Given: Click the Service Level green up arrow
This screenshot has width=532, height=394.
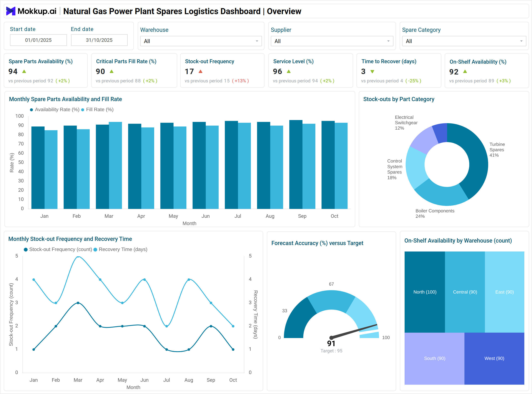Looking at the screenshot, I should (x=289, y=71).
